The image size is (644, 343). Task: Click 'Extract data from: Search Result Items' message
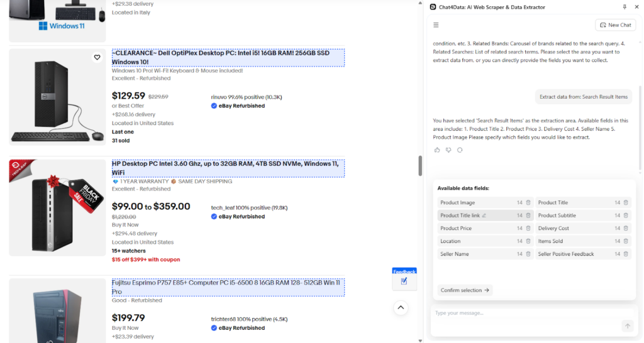point(584,97)
